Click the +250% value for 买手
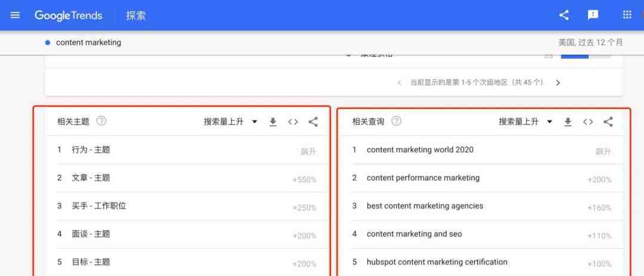 (304, 208)
